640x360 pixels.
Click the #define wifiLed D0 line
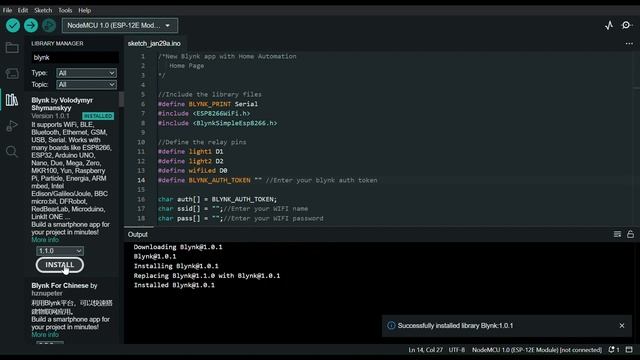(x=193, y=171)
